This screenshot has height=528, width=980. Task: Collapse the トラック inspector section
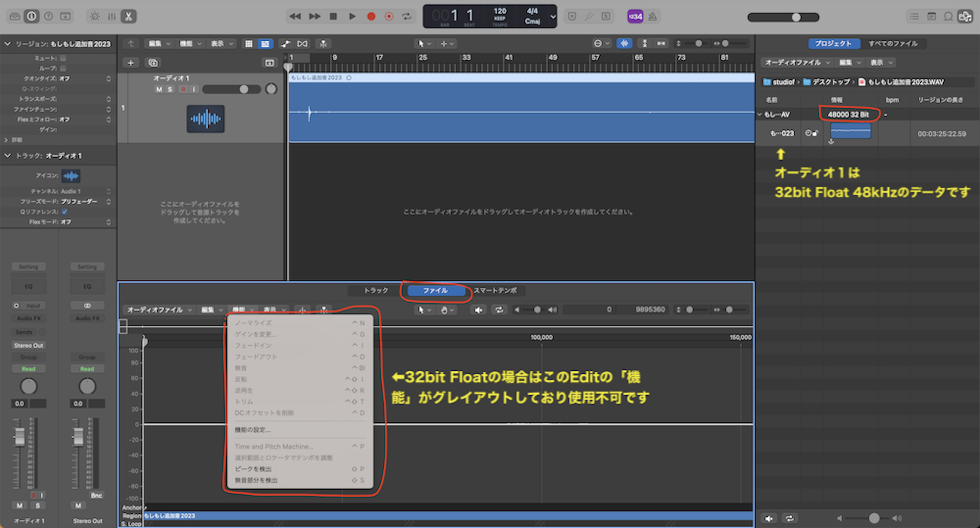click(7, 156)
